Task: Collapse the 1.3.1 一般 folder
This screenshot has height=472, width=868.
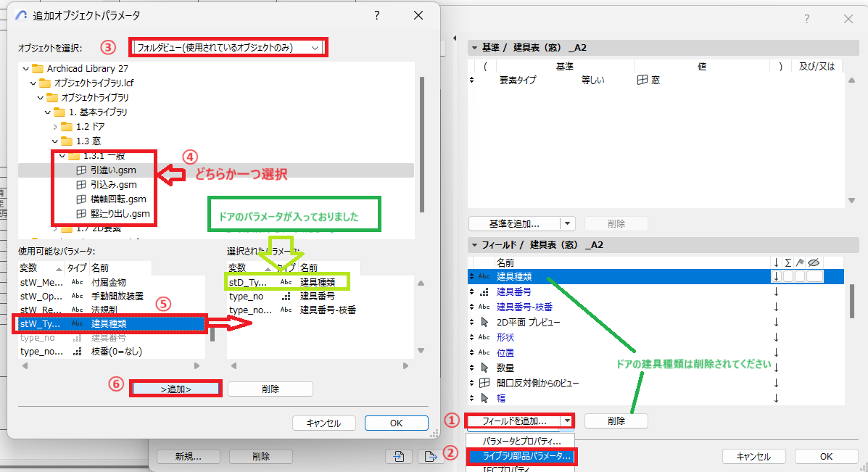Action: tap(62, 155)
